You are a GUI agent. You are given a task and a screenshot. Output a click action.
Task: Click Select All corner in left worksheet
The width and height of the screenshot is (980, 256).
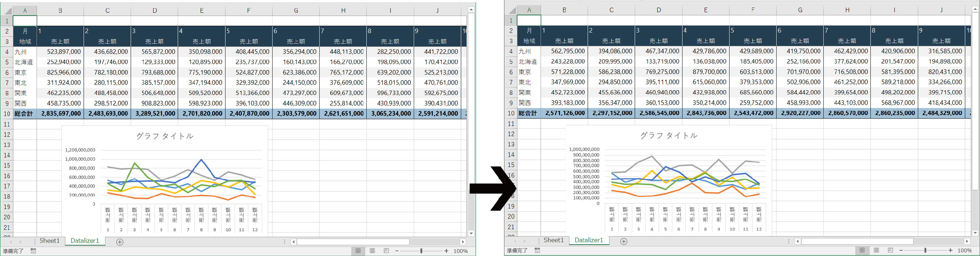pos(7,11)
